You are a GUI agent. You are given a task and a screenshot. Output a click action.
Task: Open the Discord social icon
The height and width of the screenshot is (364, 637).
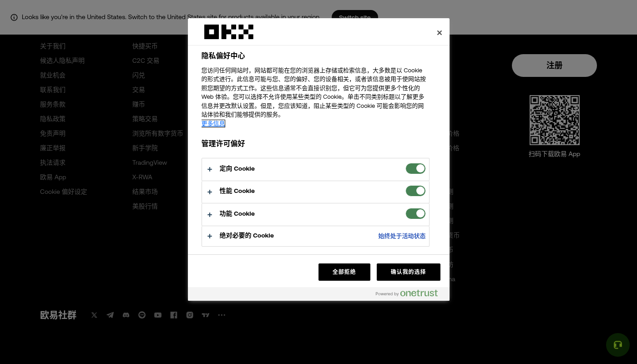tap(126, 315)
